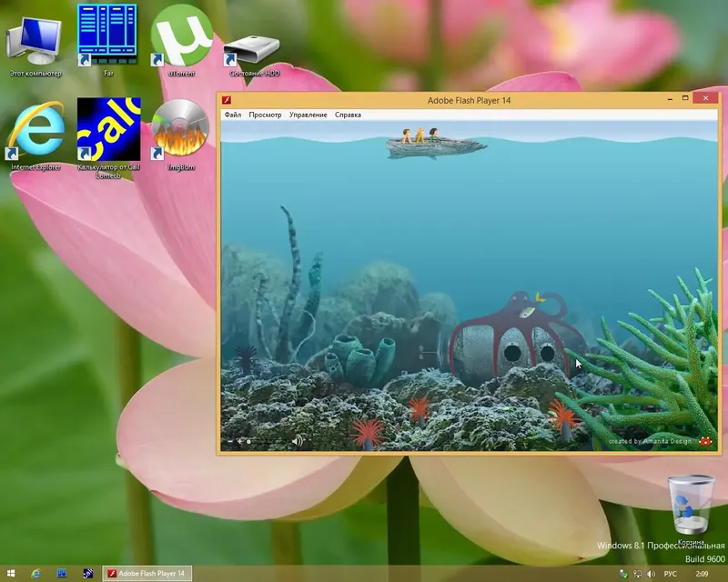Select the Adobe Flash Player 14 taskbar button
Screen dimensions: 728x582
(147, 574)
